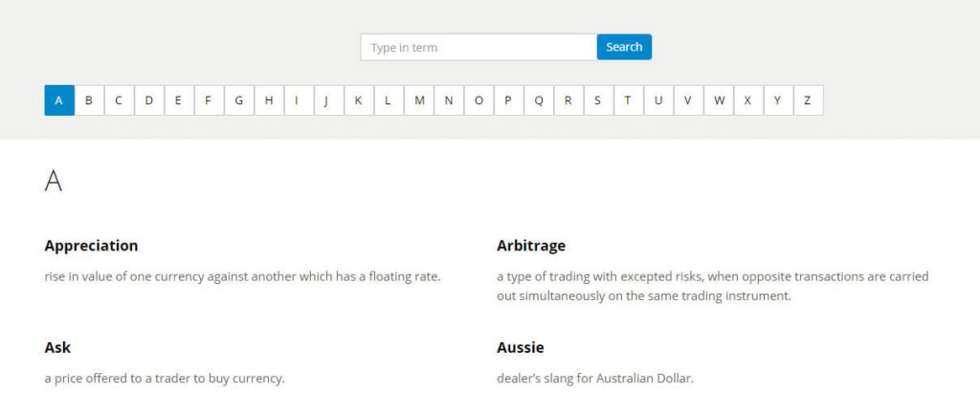
Task: Open the letter C glossary section
Action: [x=119, y=100]
